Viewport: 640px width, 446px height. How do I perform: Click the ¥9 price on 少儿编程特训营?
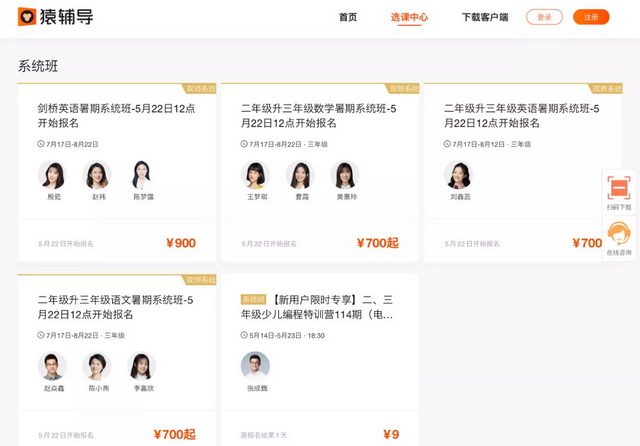pyautogui.click(x=391, y=434)
